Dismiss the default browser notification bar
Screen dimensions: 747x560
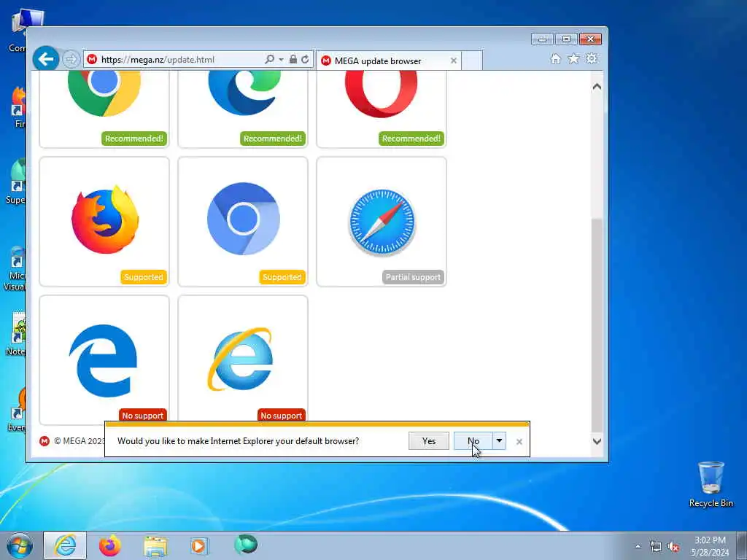tap(519, 442)
